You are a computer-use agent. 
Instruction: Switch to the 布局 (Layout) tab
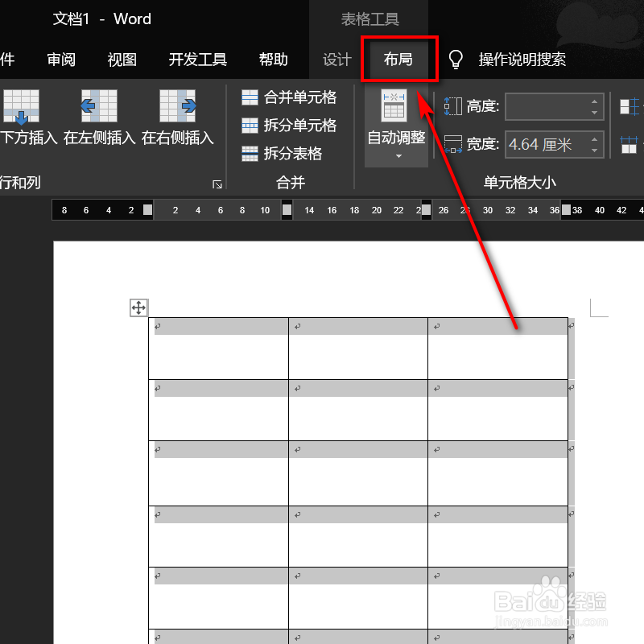[x=398, y=60]
